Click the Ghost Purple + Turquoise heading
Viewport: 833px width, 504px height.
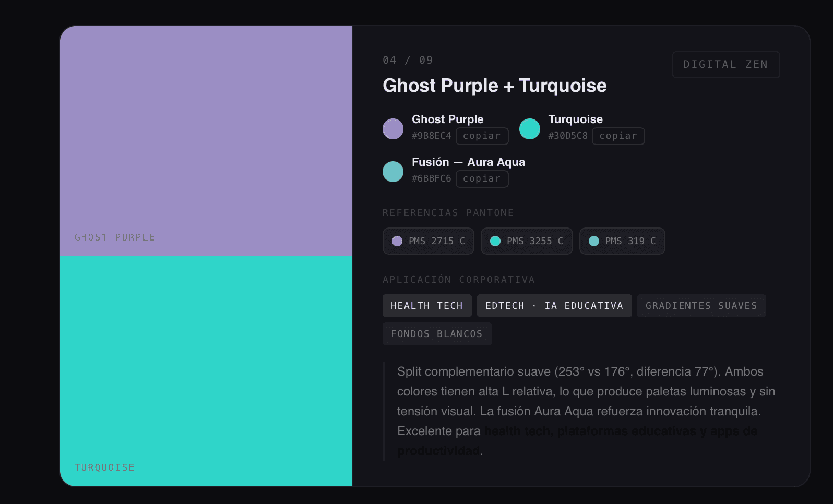tap(495, 86)
